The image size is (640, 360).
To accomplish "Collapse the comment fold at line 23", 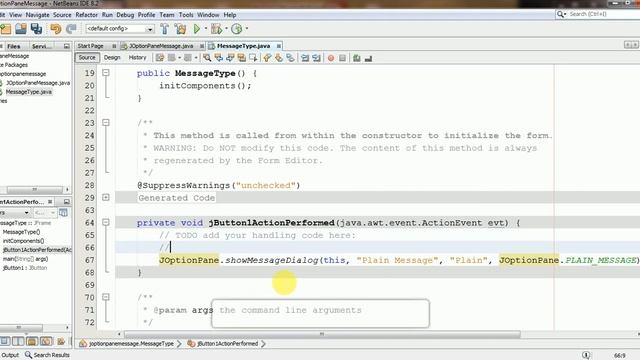I will tap(106, 122).
